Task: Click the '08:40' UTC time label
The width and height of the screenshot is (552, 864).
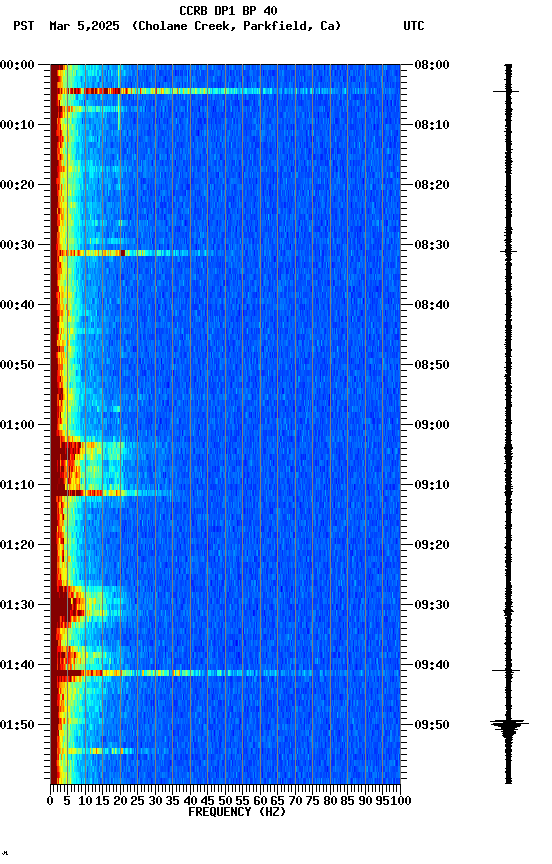Action: 432,305
